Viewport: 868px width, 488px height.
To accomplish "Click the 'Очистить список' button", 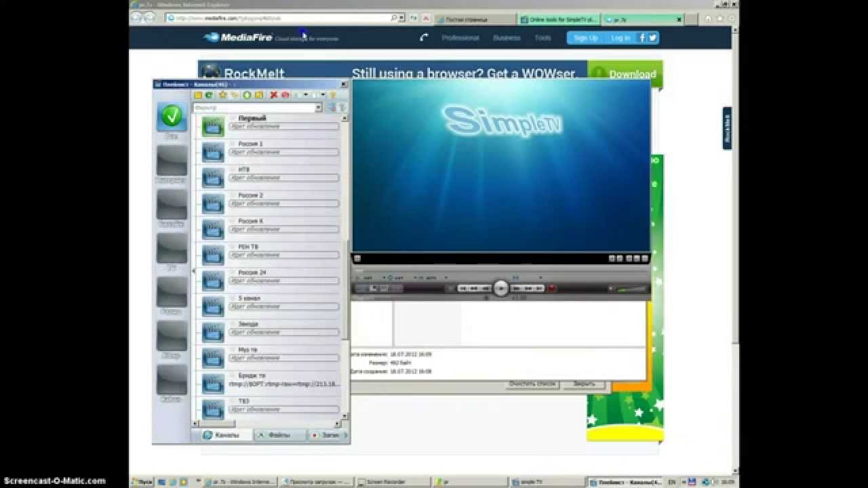I will pyautogui.click(x=533, y=384).
